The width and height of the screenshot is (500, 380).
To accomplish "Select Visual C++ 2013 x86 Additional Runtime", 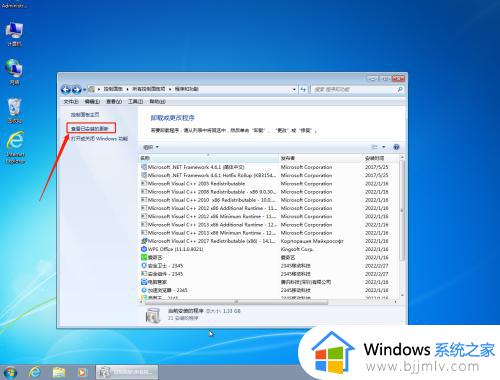I will click(x=268, y=225).
